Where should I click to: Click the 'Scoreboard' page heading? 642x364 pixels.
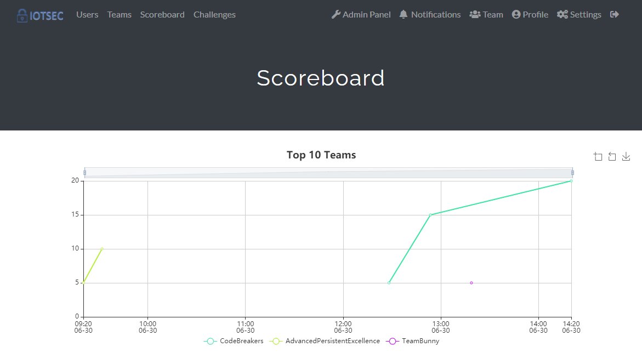(x=321, y=78)
